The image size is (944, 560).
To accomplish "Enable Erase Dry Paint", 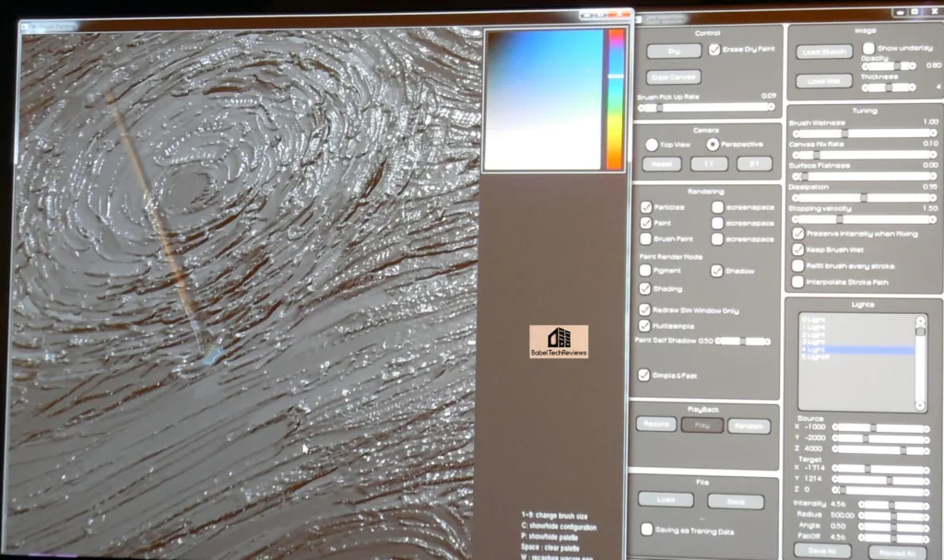I will (x=714, y=51).
